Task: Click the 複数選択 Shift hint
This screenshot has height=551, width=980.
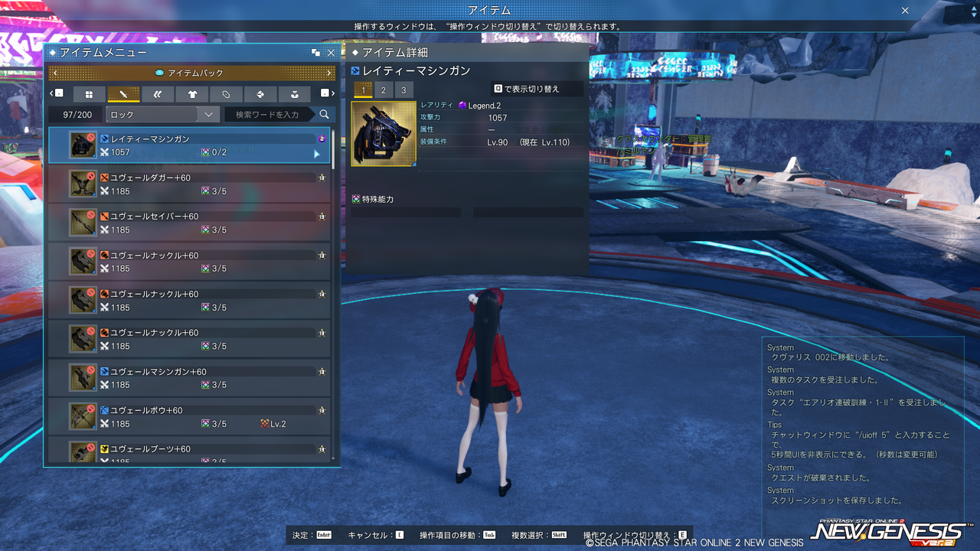Action: pyautogui.click(x=539, y=535)
